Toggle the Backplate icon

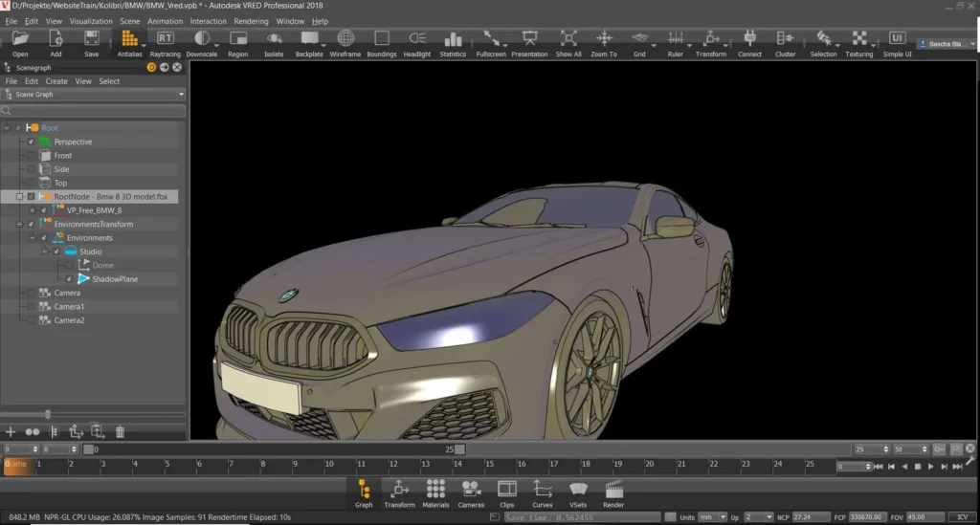pyautogui.click(x=309, y=38)
